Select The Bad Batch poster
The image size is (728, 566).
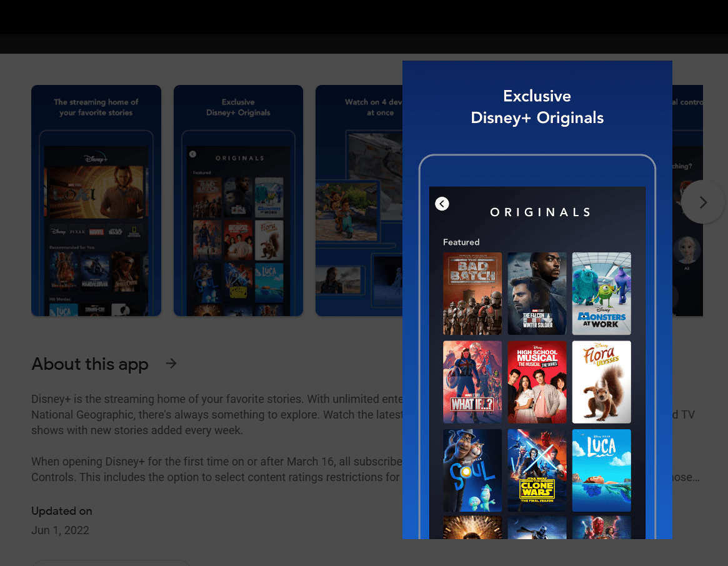click(x=472, y=294)
